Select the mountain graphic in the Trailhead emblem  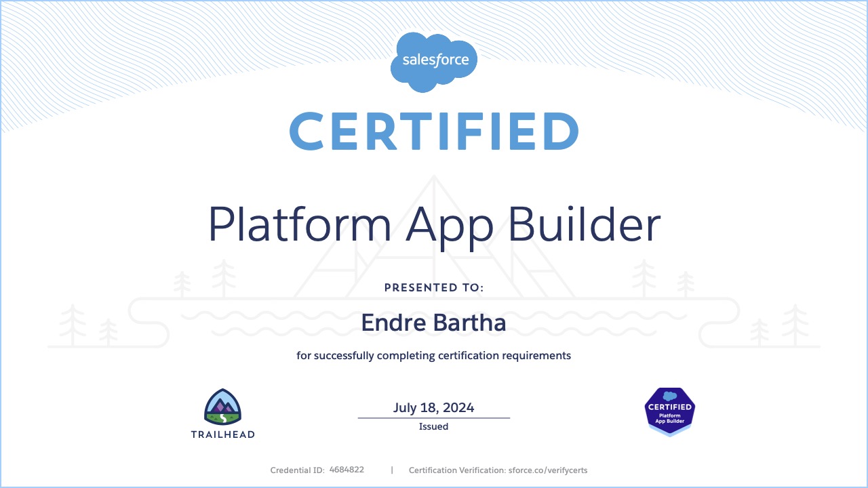click(x=223, y=403)
